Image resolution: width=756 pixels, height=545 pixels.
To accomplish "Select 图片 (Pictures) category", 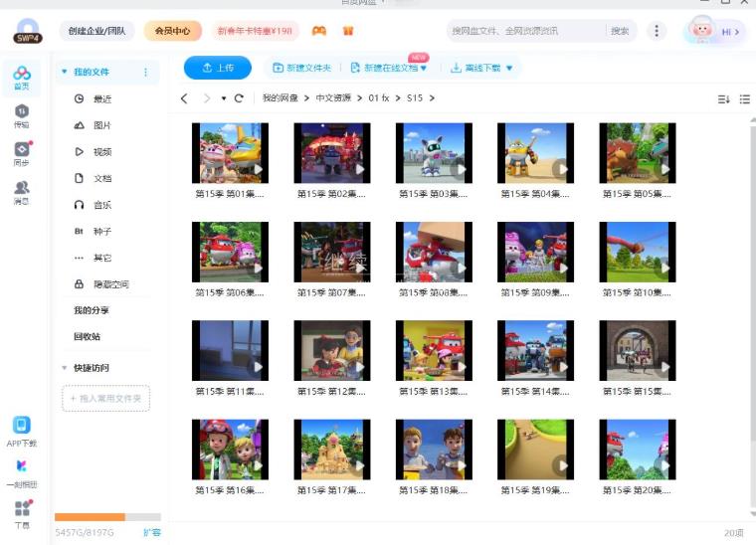I will 102,125.
